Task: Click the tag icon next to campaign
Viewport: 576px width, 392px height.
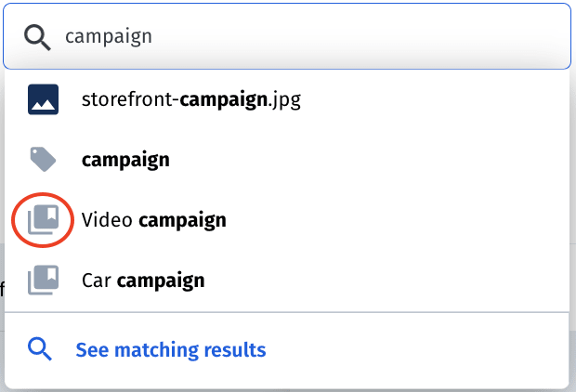Action: coord(43,159)
